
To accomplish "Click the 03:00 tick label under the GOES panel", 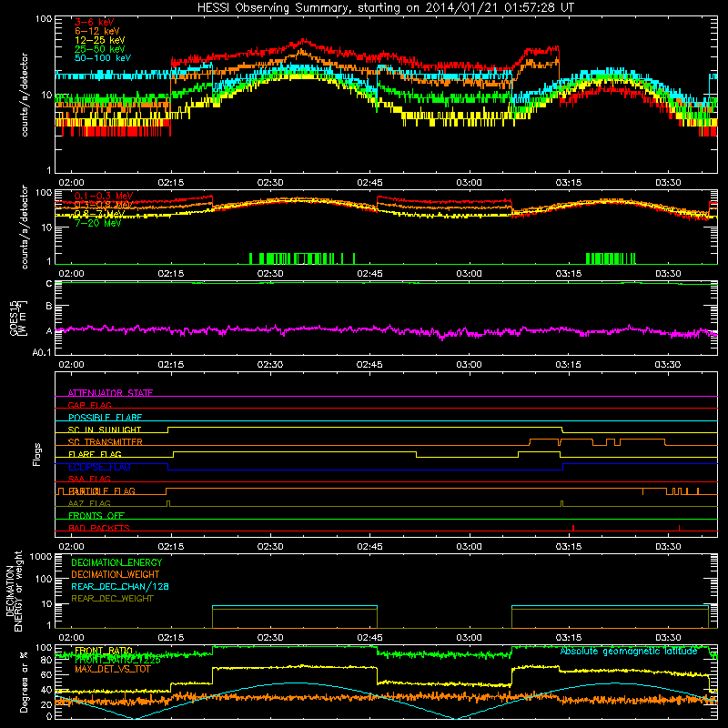I will click(469, 365).
